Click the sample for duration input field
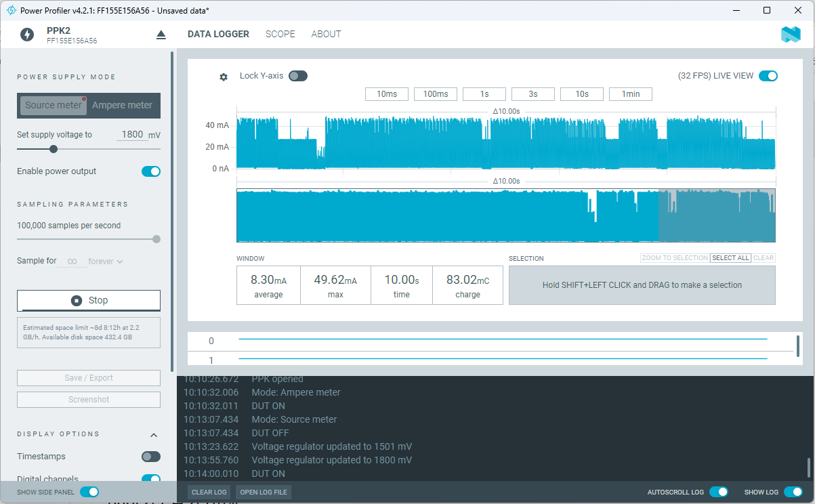The height and width of the screenshot is (504, 815). (x=72, y=261)
